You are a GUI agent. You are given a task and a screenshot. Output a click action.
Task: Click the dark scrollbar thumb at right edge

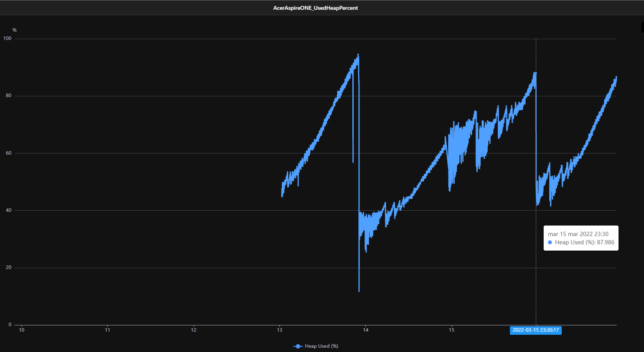point(642,27)
